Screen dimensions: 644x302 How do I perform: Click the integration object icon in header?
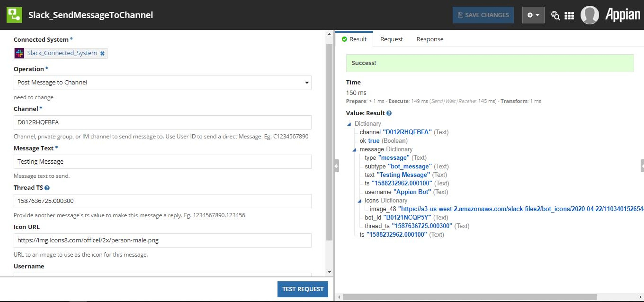pyautogui.click(x=14, y=15)
